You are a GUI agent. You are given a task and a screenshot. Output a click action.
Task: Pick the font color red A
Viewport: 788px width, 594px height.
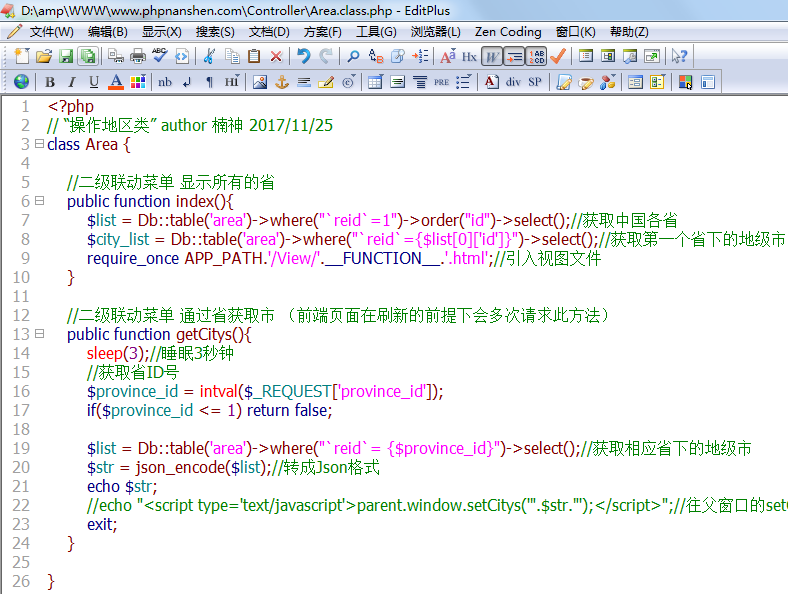(116, 81)
